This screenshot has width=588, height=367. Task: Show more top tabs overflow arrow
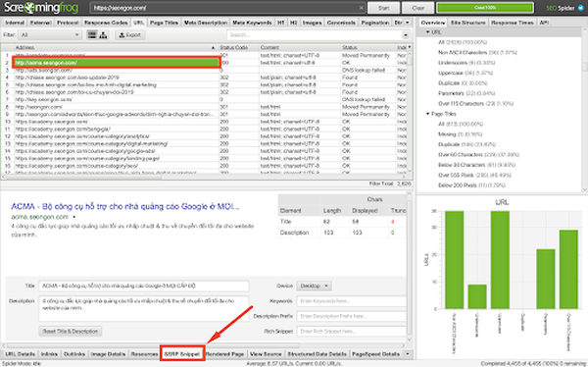pyautogui.click(x=408, y=23)
